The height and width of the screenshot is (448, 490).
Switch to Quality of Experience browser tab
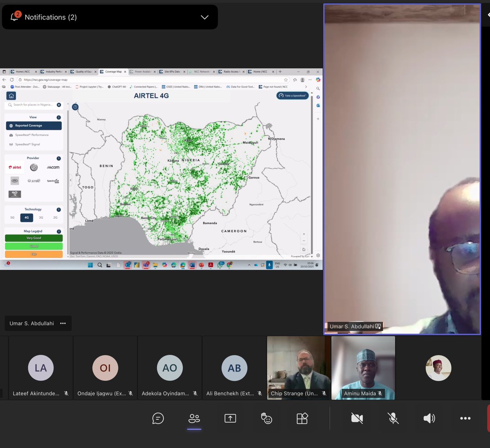pos(83,71)
